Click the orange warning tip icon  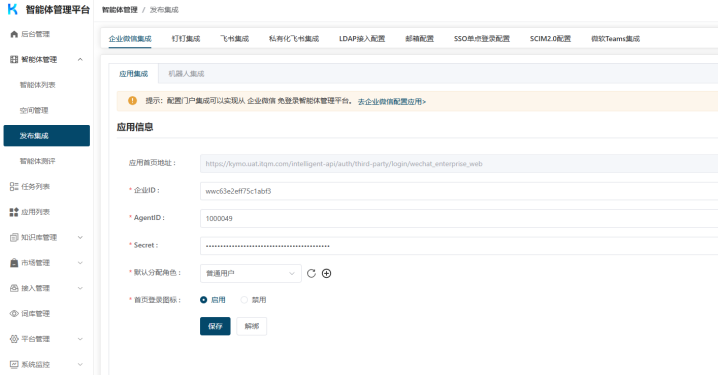(x=133, y=101)
